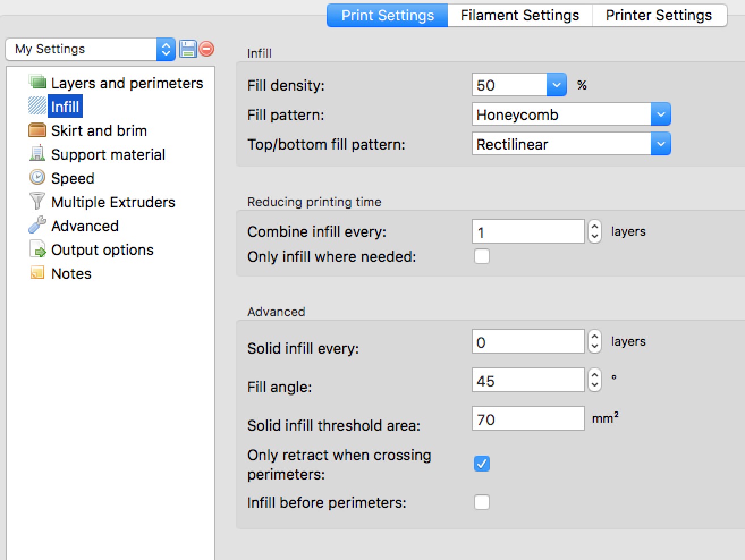Click the Solid infill threshold area field
The width and height of the screenshot is (745, 560).
pyautogui.click(x=528, y=419)
